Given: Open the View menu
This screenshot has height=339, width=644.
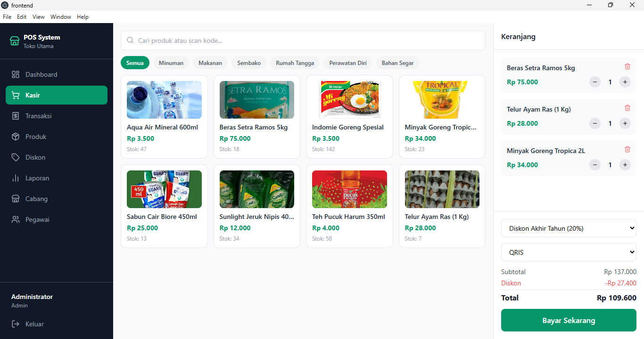Looking at the screenshot, I should tap(39, 17).
